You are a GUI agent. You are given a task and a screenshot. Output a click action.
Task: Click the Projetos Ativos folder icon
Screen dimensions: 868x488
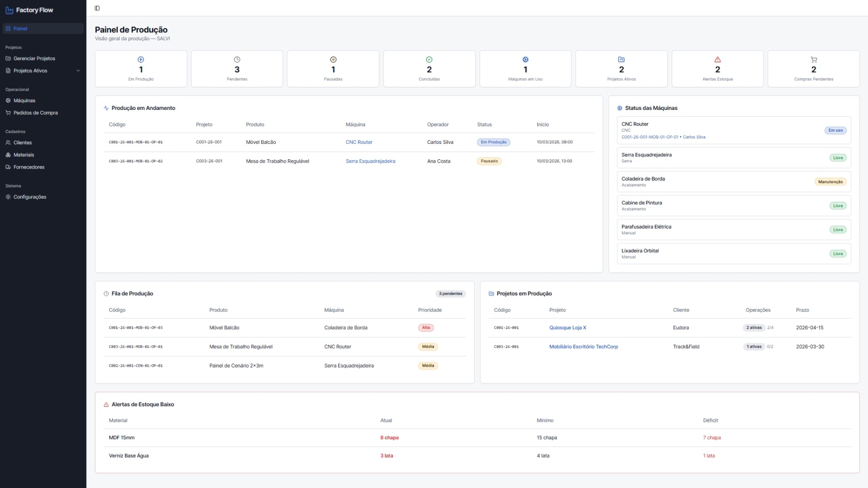pos(621,60)
